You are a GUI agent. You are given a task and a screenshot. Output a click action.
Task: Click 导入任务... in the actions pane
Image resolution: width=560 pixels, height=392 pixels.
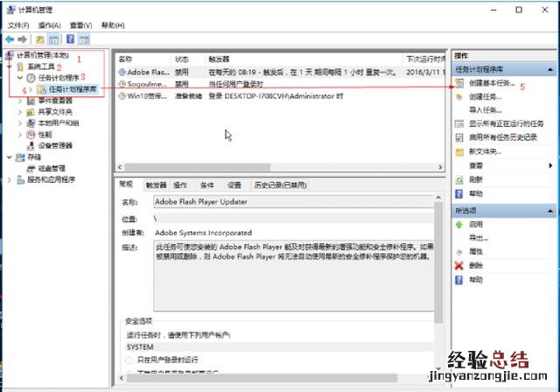[x=485, y=110]
